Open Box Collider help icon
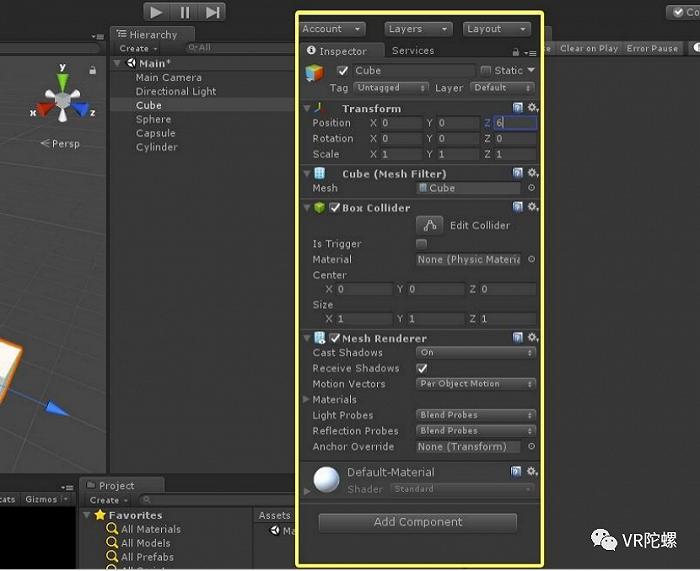Viewport: 700px width, 571px height. click(x=517, y=207)
